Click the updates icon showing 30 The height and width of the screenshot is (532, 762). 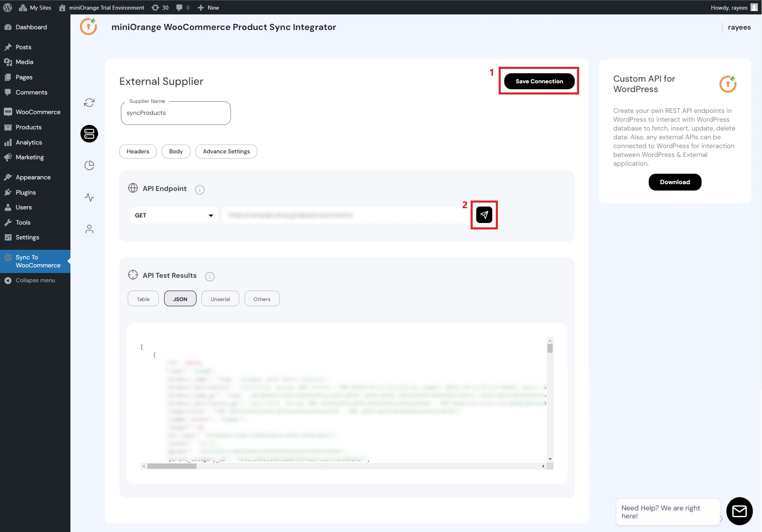[160, 7]
